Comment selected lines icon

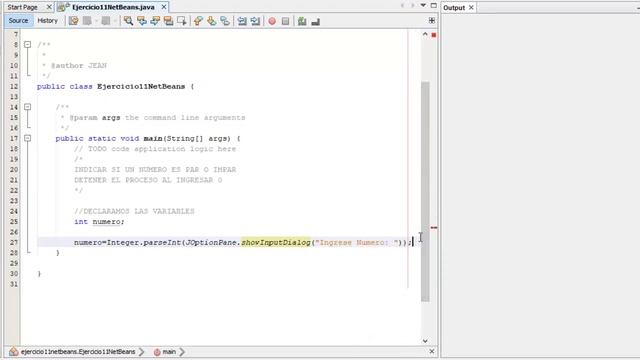click(x=302, y=21)
